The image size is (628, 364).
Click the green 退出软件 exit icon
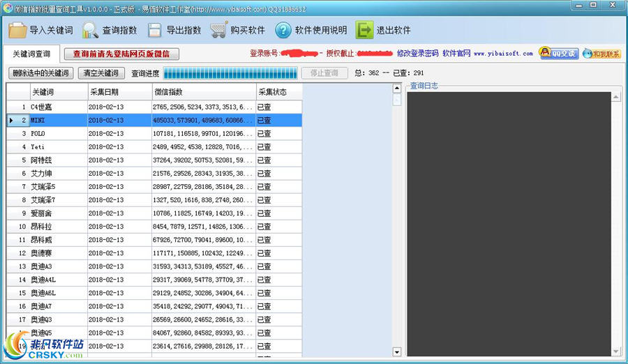click(364, 30)
